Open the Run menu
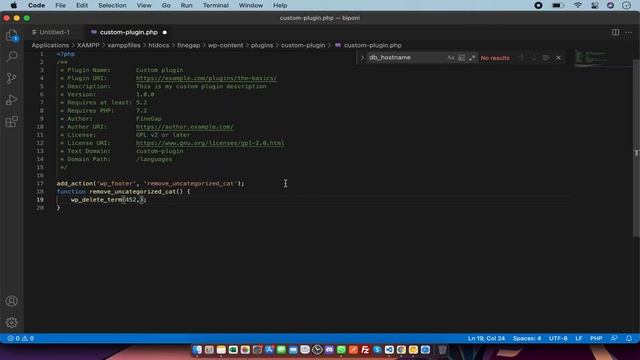Viewport: 640px width, 360px height. (x=187, y=5)
